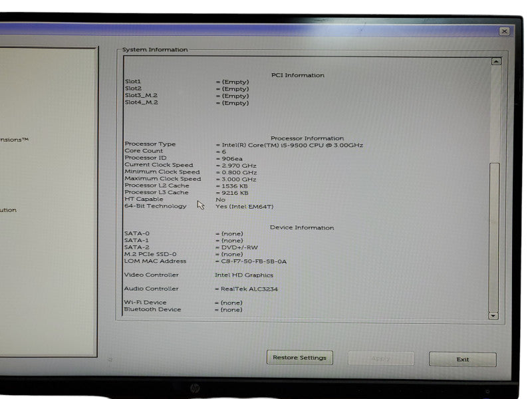Click Maximum Clock Speed label
Viewport: 532px width, 399px height.
point(162,178)
